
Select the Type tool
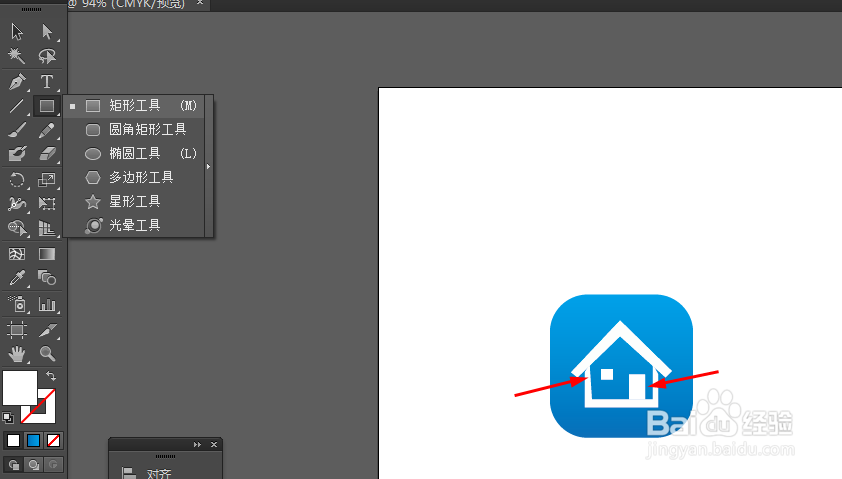47,82
